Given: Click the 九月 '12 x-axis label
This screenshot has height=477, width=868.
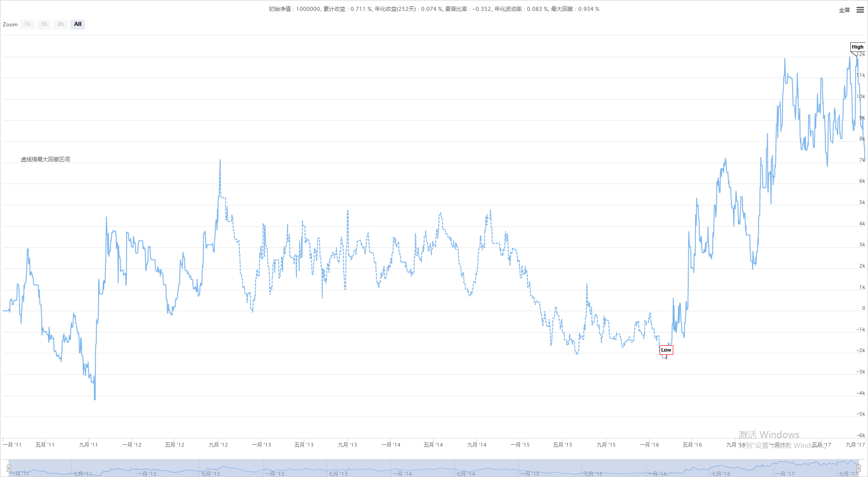Looking at the screenshot, I should 218,445.
